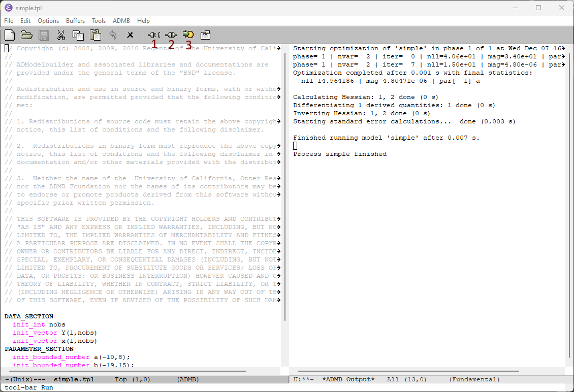The image size is (574, 392).
Task: Click the Paste clipboard icon
Action: pyautogui.click(x=95, y=35)
